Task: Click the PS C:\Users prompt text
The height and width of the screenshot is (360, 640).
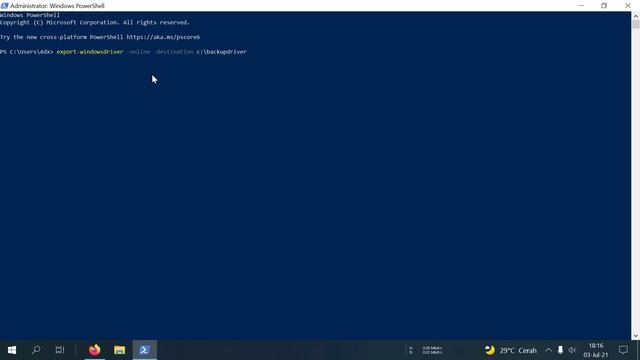Action: click(27, 52)
